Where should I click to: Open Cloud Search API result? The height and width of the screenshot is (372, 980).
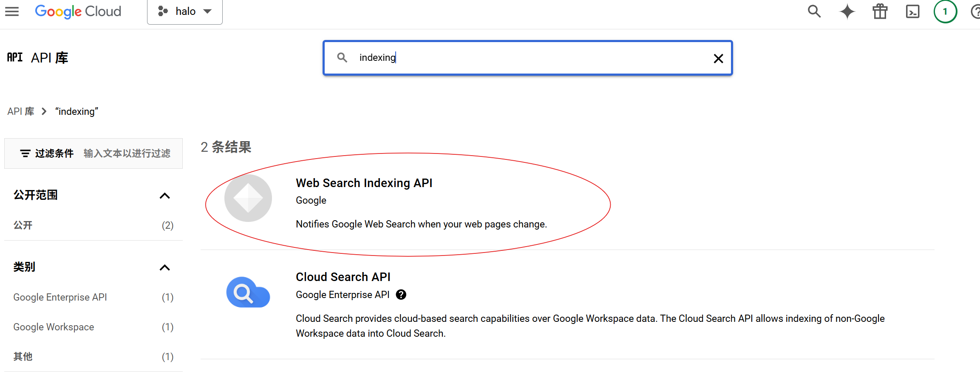[x=343, y=277]
